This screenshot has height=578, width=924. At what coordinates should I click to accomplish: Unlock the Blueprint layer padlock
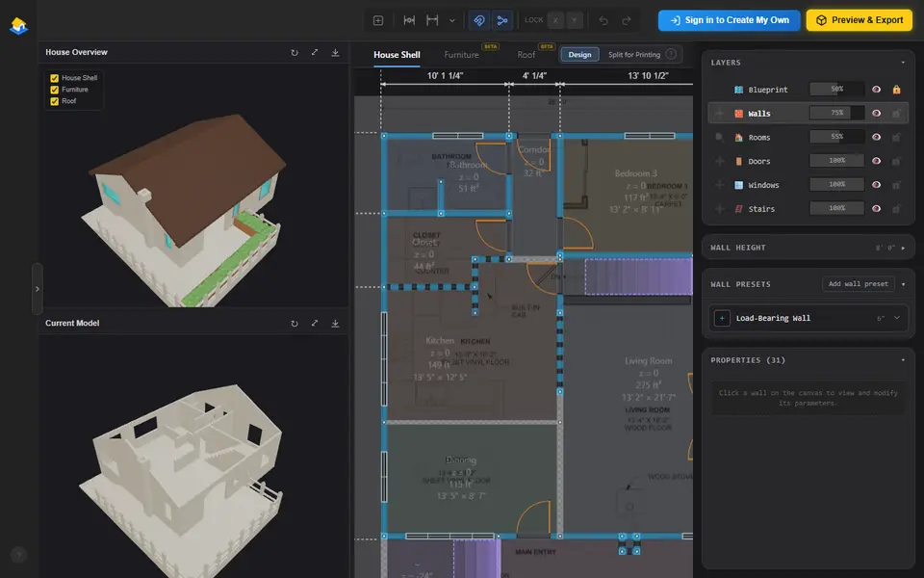[896, 89]
